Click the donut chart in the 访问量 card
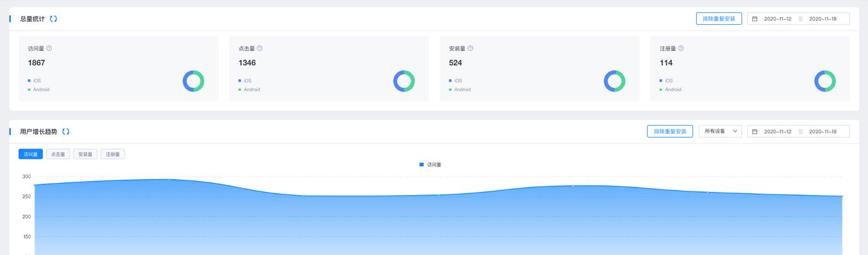868x255 pixels. pyautogui.click(x=193, y=81)
